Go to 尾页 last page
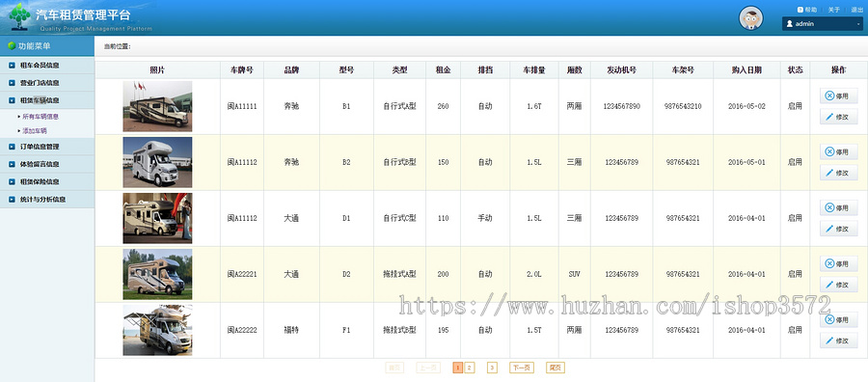This screenshot has width=868, height=382. (x=556, y=368)
